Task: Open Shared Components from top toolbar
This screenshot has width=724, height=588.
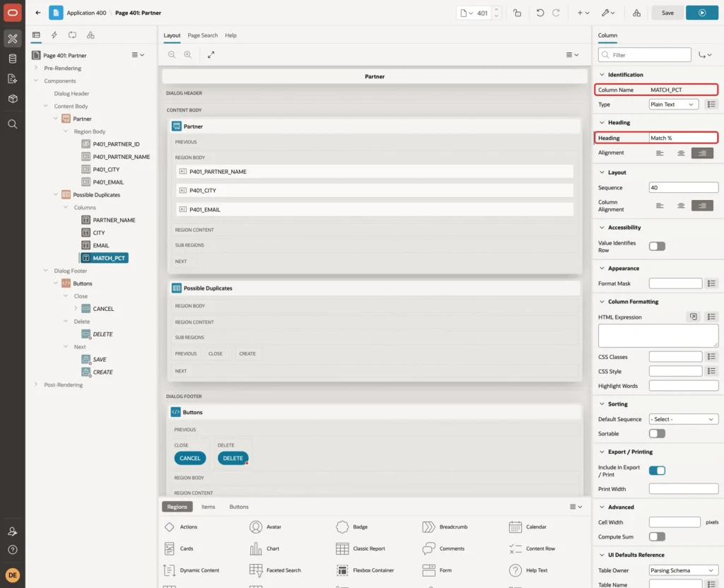Action: 636,13
